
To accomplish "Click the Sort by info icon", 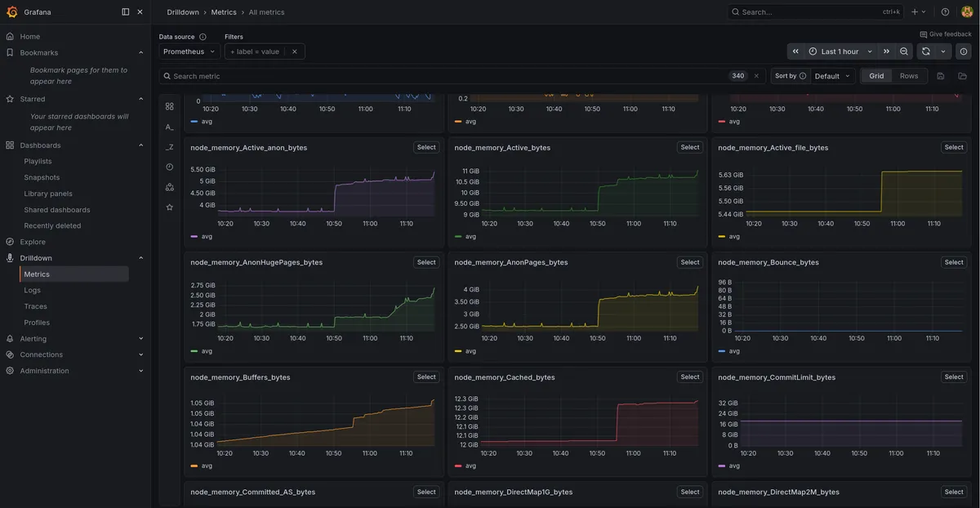I will pos(803,76).
